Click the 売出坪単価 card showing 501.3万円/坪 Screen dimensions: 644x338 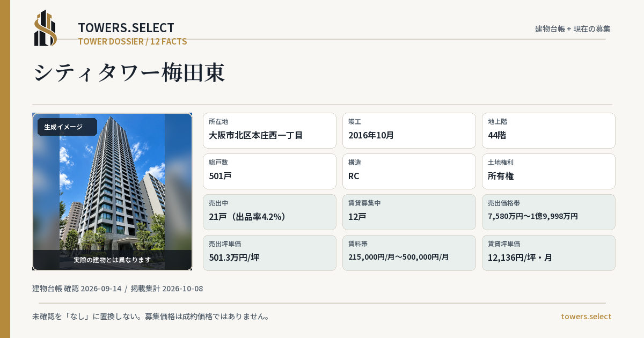[x=269, y=253]
